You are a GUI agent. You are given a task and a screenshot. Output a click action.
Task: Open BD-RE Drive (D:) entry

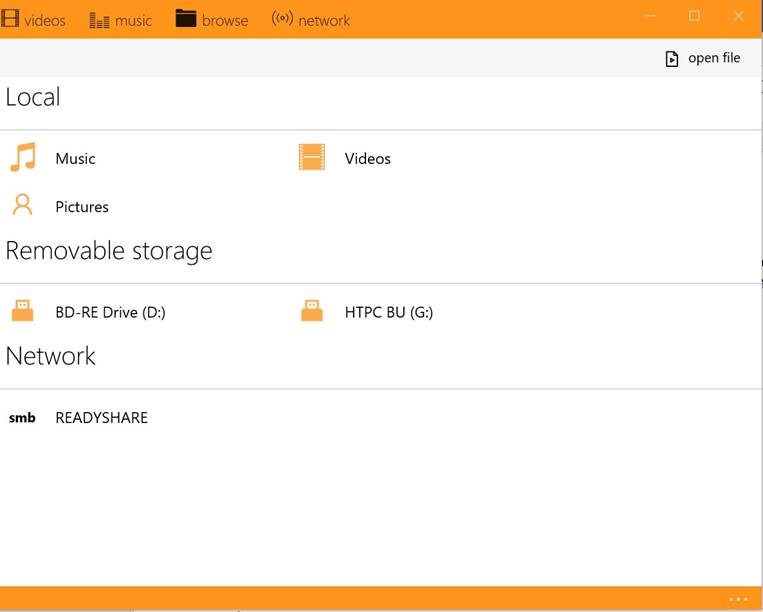(110, 312)
